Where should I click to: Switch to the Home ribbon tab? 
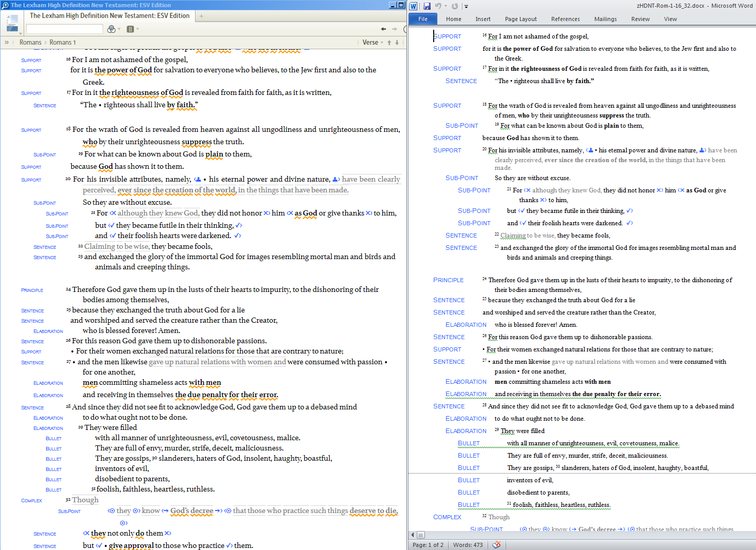click(x=454, y=19)
